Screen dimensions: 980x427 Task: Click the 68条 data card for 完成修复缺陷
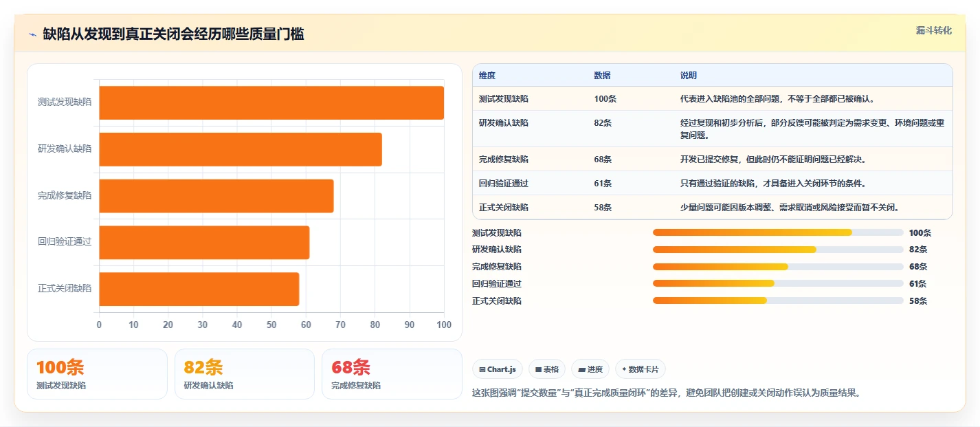point(392,374)
